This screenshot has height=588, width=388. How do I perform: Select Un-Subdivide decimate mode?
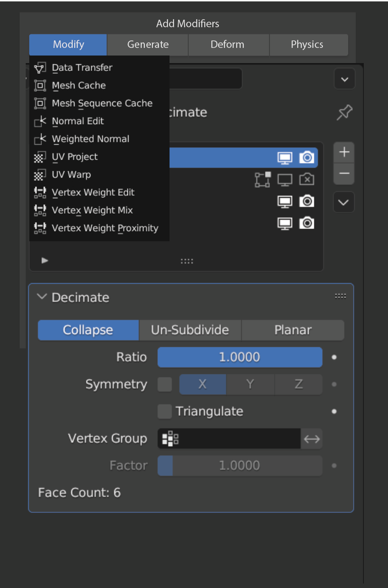coord(190,330)
